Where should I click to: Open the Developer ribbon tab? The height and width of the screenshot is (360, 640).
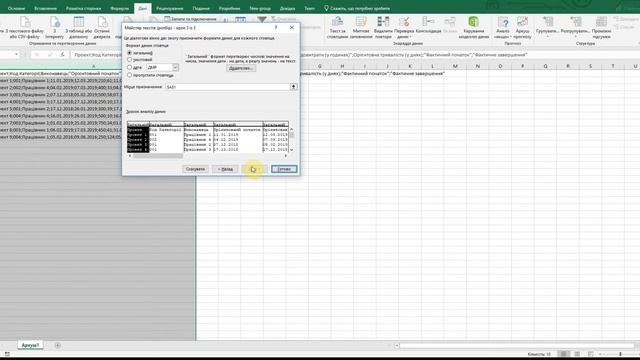(x=229, y=8)
